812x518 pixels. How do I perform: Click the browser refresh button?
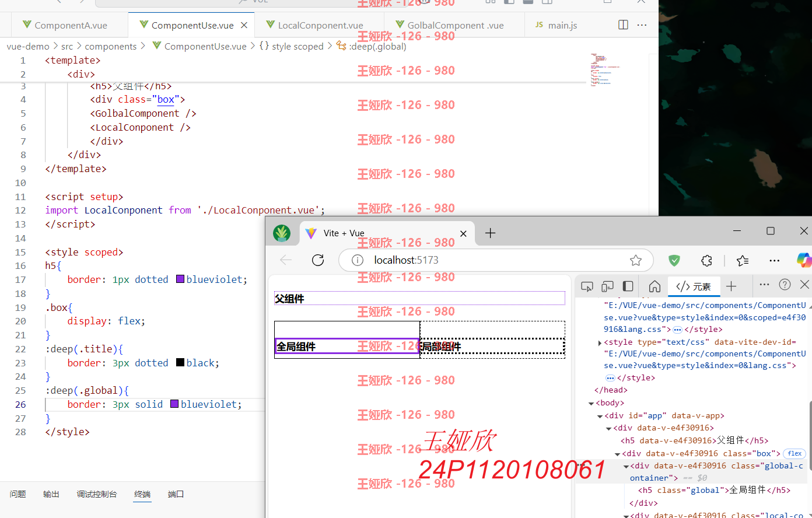(318, 260)
